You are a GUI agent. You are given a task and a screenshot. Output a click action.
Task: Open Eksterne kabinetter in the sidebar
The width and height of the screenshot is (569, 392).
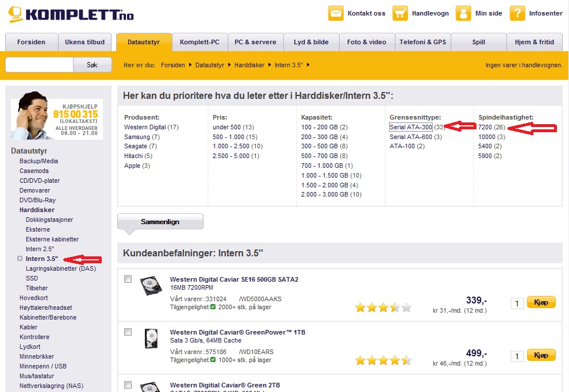pos(52,239)
